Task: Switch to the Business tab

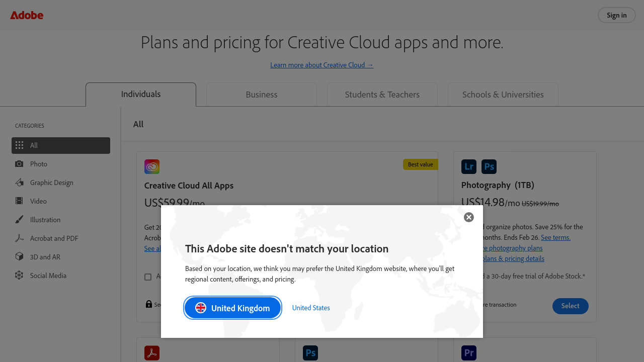Action: click(261, 95)
